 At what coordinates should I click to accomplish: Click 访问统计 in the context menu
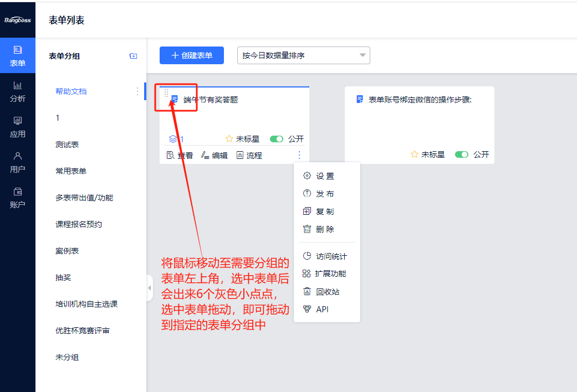coord(331,256)
